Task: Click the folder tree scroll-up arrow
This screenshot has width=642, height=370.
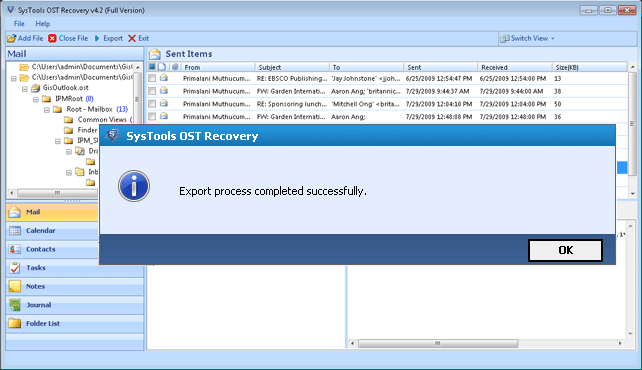Action: click(x=138, y=67)
